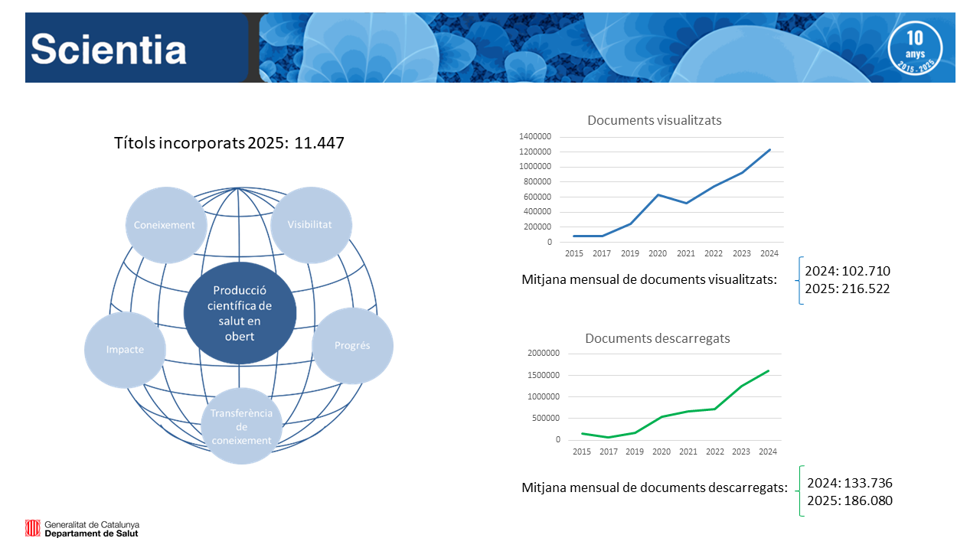The image size is (980, 551).
Task: Click the 2015 label under the visualitzats chart
Action: pyautogui.click(x=574, y=254)
